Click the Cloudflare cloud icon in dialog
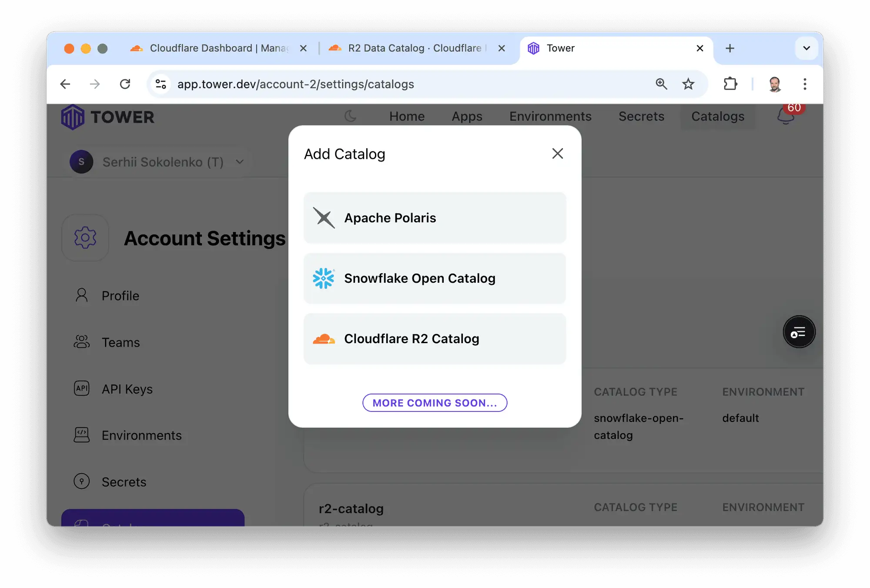 click(324, 339)
